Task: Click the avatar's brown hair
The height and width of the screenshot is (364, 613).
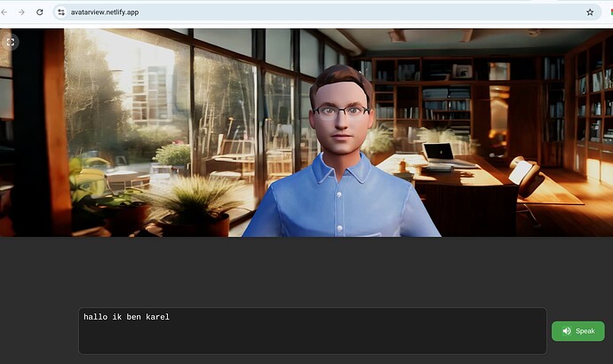Action: click(x=340, y=79)
